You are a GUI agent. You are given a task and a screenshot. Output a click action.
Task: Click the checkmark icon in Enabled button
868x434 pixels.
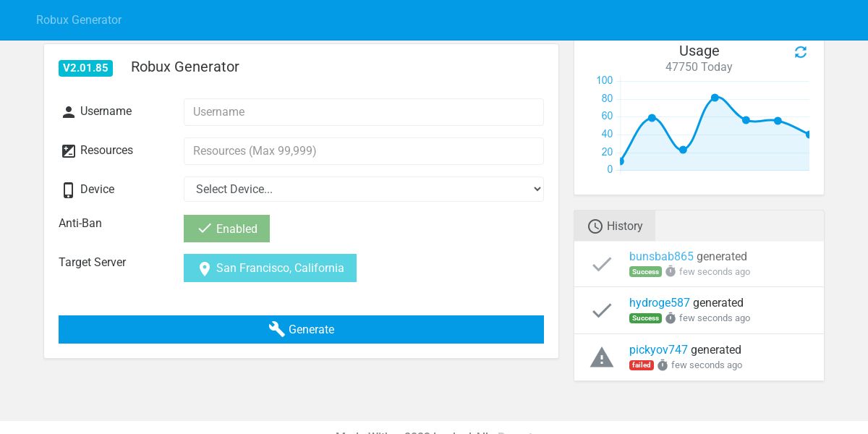(x=205, y=229)
